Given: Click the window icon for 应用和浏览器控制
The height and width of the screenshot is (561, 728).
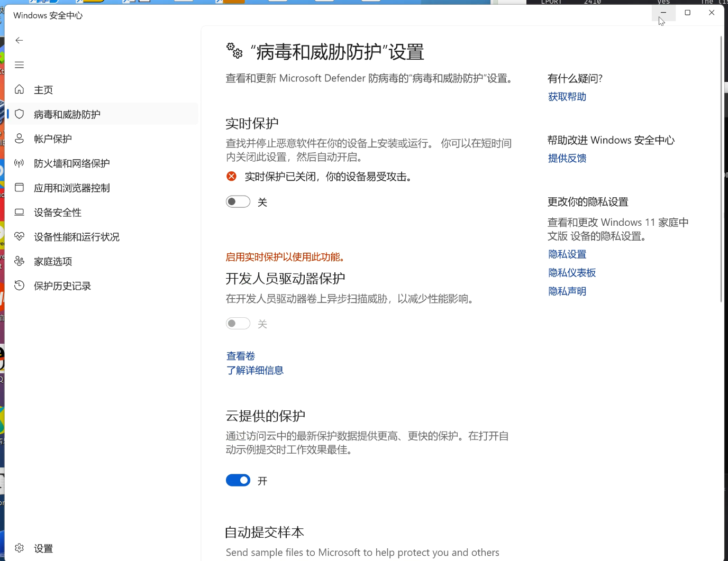Looking at the screenshot, I should tap(20, 187).
